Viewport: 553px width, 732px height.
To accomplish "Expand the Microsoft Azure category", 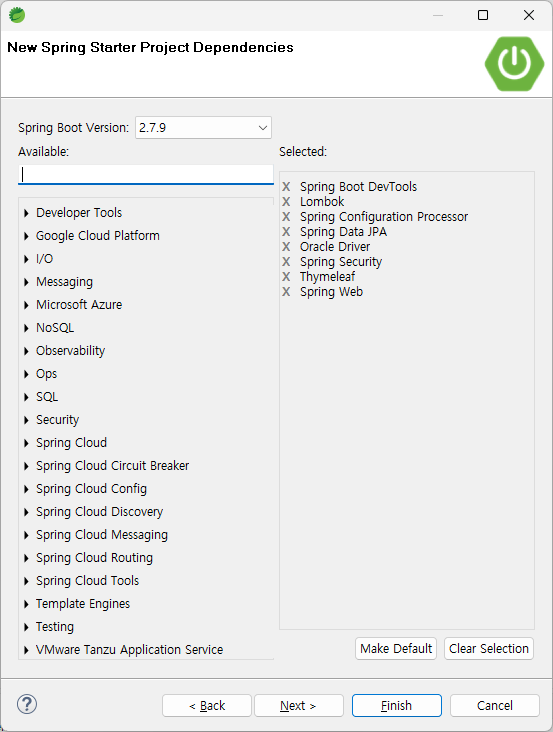I will [x=26, y=305].
